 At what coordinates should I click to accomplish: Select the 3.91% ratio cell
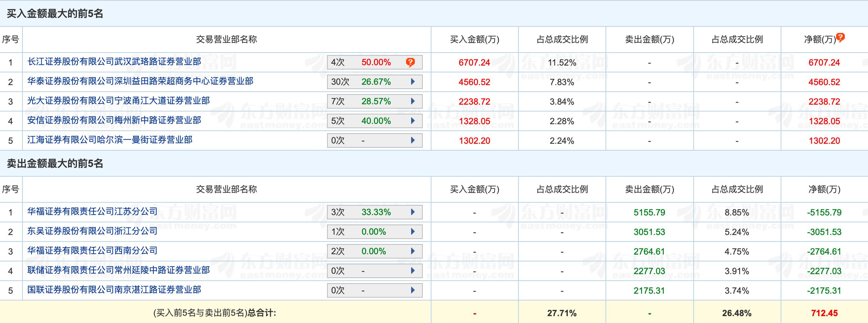tap(737, 271)
